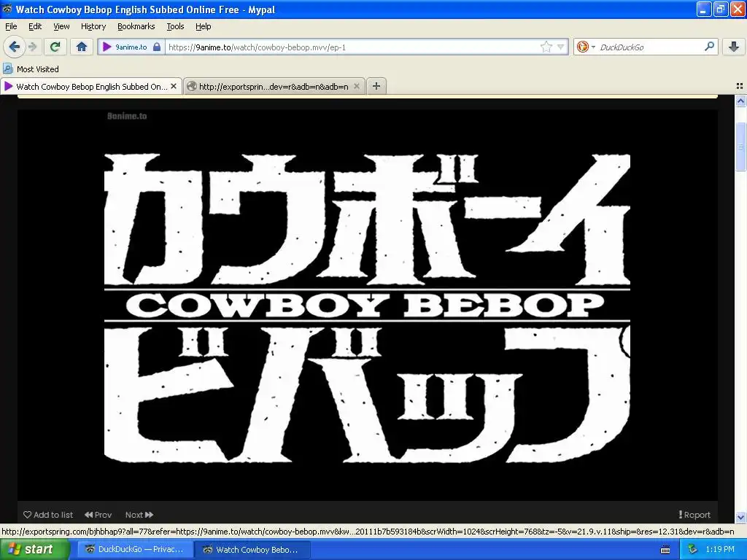The image size is (747, 560).
Task: Open URL history dropdown arrow
Action: [x=561, y=47]
